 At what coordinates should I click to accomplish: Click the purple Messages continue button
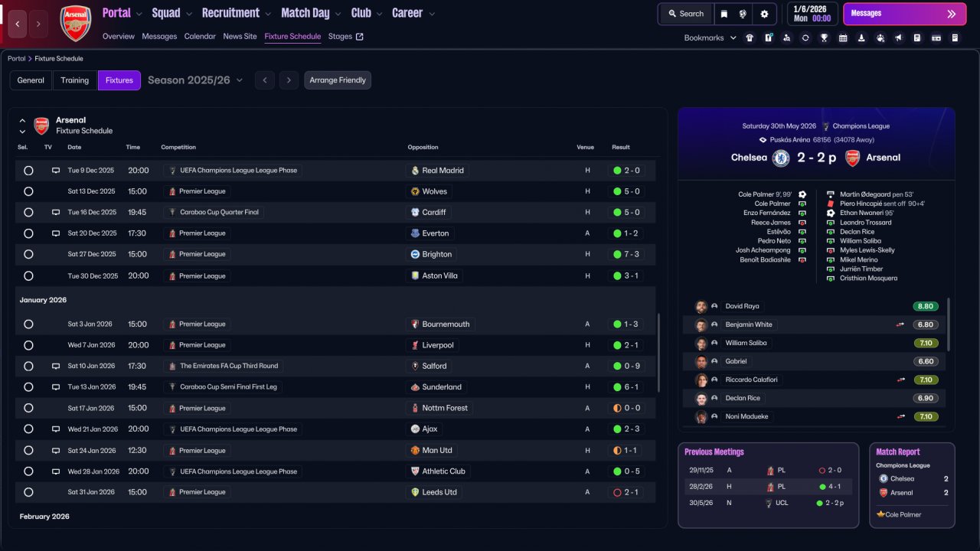pyautogui.click(x=904, y=14)
